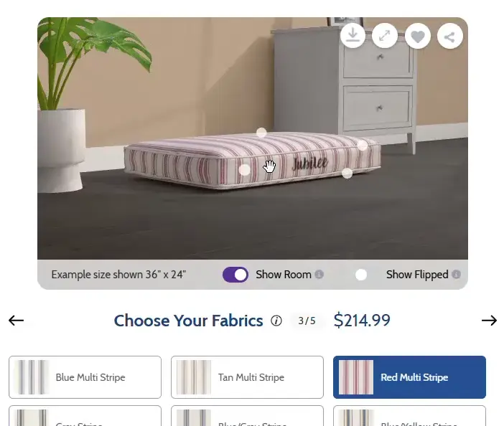Viewport: 504px width, 426px height.
Task: Open Show Room info icon
Action: (x=319, y=275)
